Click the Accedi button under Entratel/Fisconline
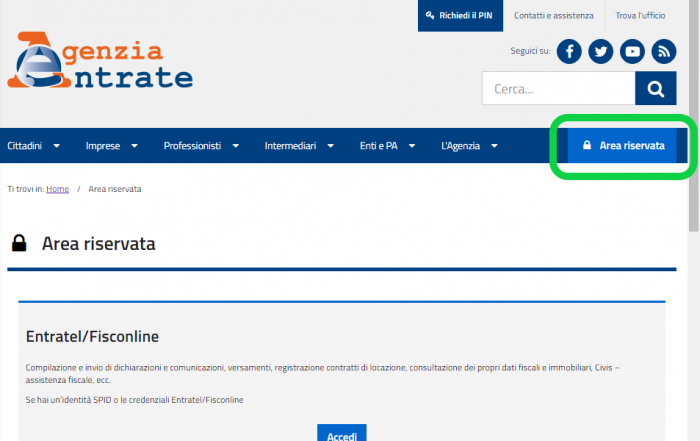The image size is (700, 441). tap(342, 434)
